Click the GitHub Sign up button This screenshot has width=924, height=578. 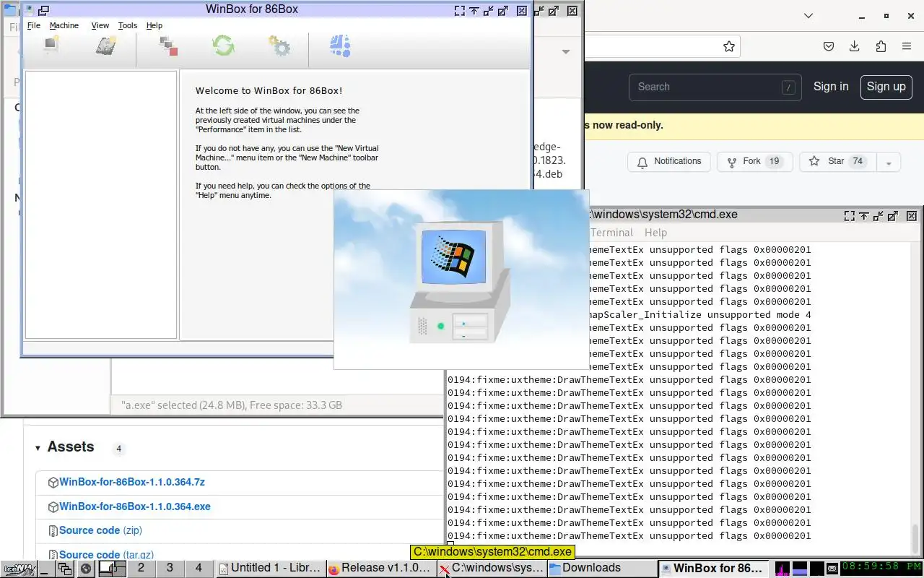[886, 87]
